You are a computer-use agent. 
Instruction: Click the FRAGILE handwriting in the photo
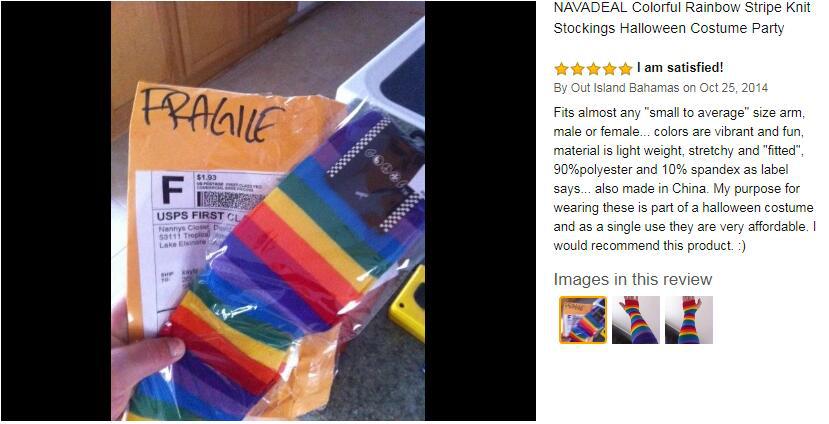(213, 115)
